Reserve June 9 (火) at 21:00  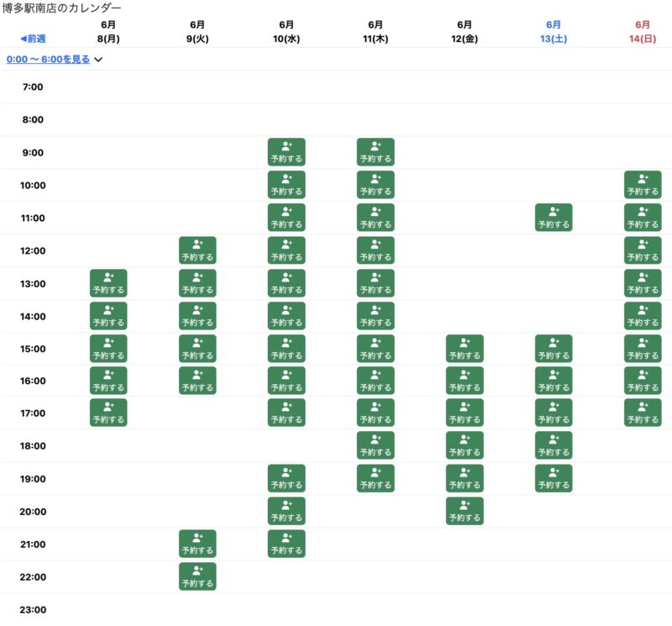click(197, 544)
